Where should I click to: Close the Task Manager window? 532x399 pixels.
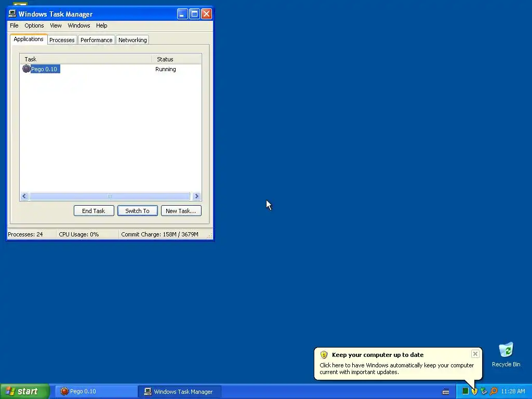click(x=206, y=14)
